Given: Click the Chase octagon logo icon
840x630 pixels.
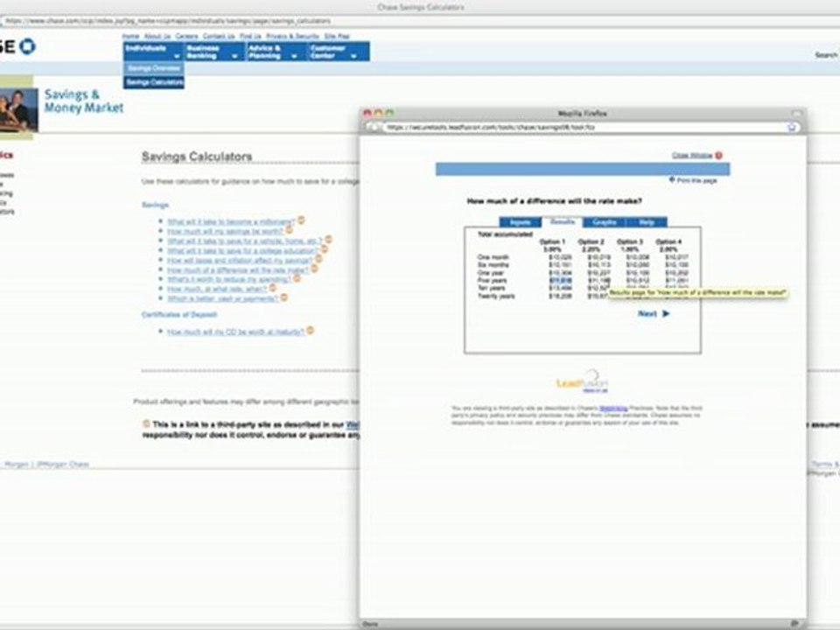Looking at the screenshot, I should click(x=27, y=46).
